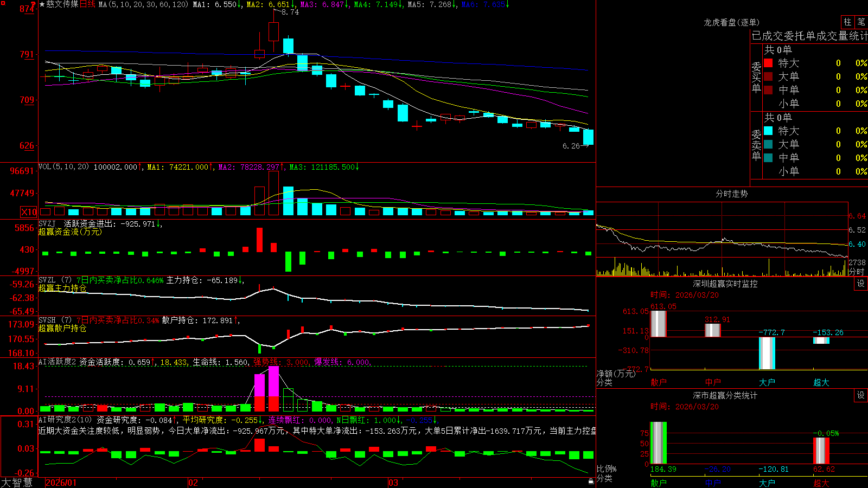Click the 超大 -153.26 bar in 实时监控
This screenshot has width=868, height=488.
point(821,341)
